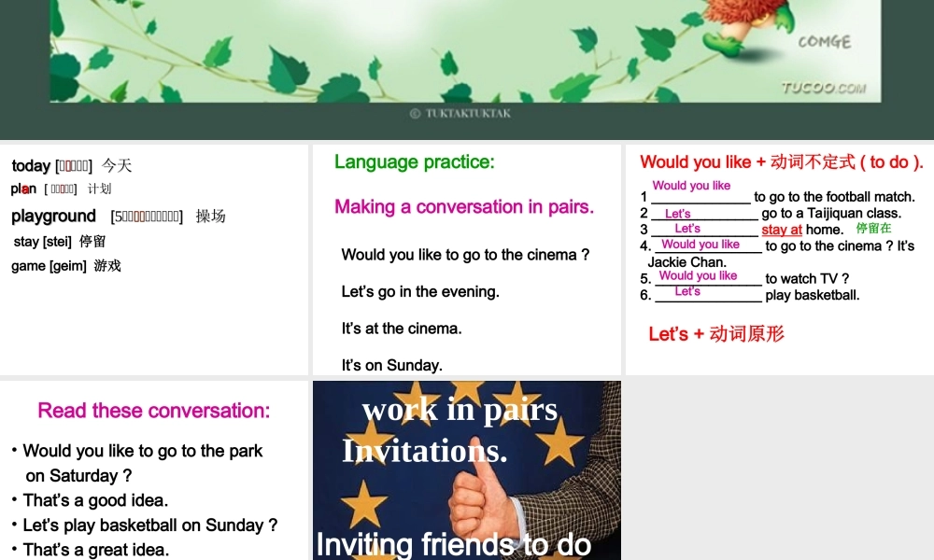934x560 pixels.
Task: Click the 'play basketball.' sentence
Action: click(x=813, y=295)
